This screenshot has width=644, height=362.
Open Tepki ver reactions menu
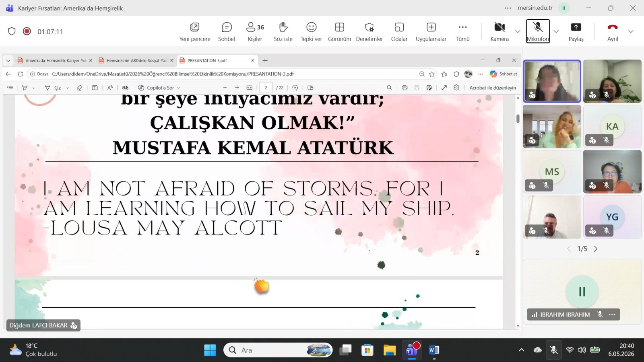coord(311,32)
